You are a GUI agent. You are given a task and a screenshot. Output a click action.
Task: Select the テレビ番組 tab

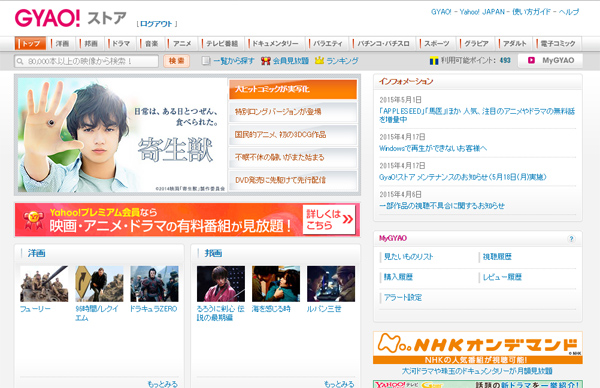point(222,44)
